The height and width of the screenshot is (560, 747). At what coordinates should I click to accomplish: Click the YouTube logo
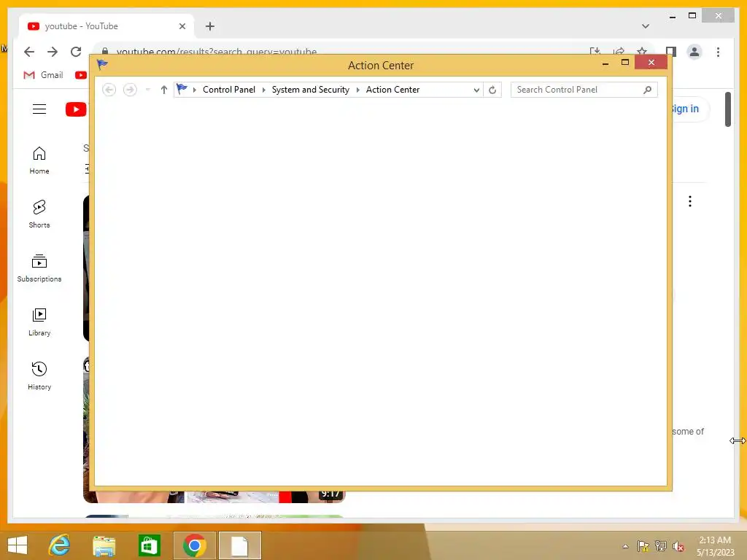pyautogui.click(x=76, y=109)
